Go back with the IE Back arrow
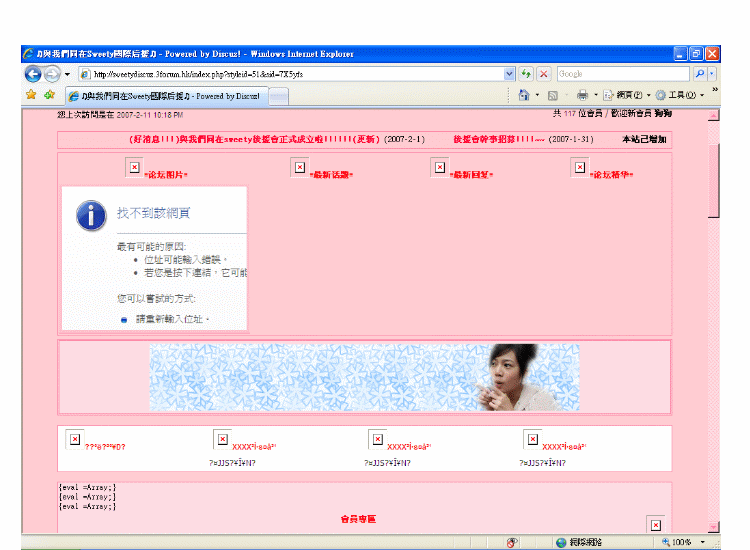750x550 pixels. click(x=33, y=74)
